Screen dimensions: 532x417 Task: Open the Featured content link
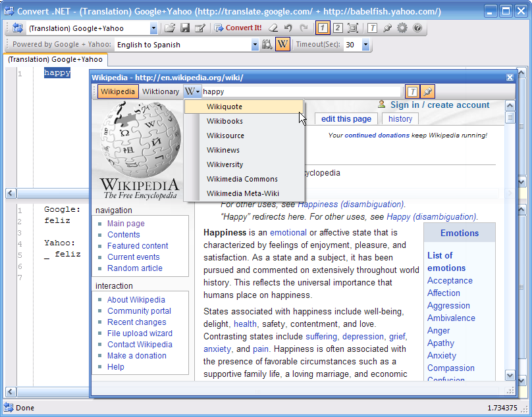coord(138,246)
